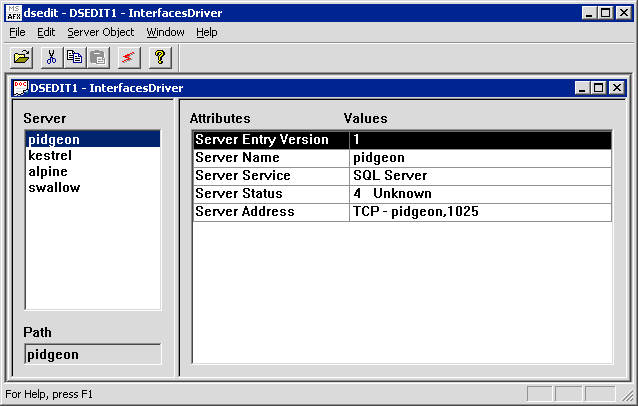Maximize the main dsedit window
Image resolution: width=638 pixels, height=406 pixels.
(605, 13)
